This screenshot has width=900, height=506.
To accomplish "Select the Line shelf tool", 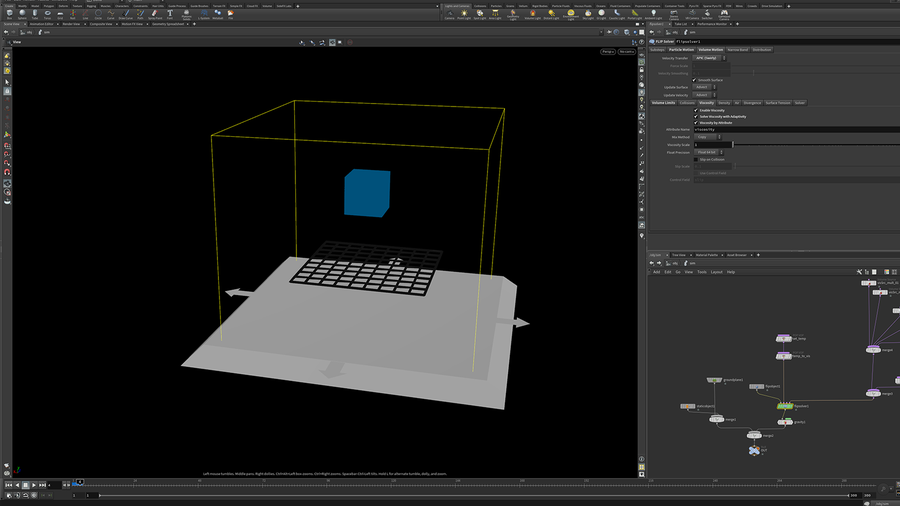I will (86, 14).
